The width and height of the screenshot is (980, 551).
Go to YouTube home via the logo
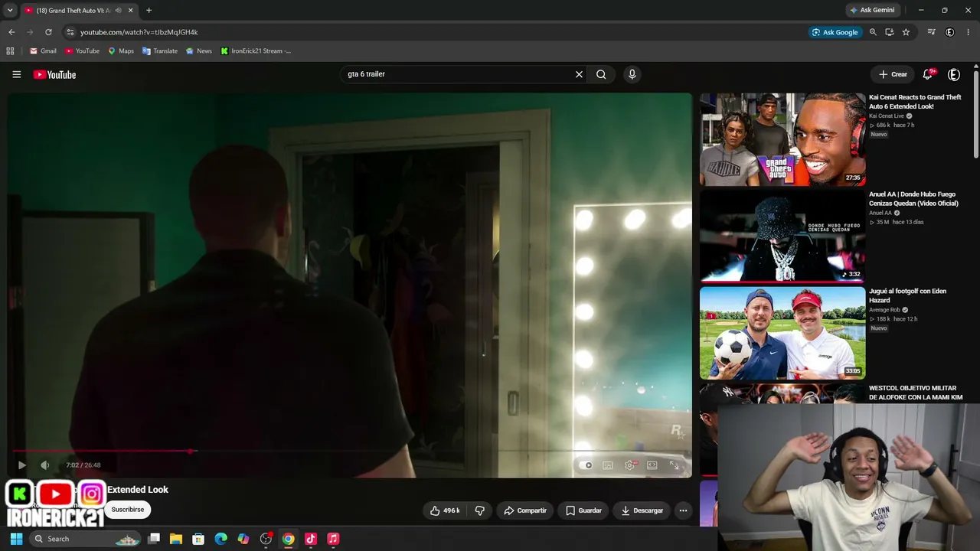click(x=54, y=74)
